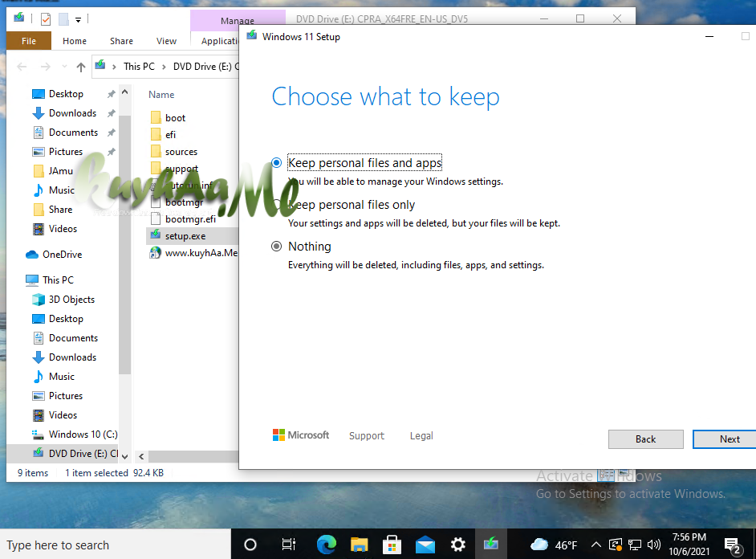Expand the chevron after This PC in address bar

(164, 67)
